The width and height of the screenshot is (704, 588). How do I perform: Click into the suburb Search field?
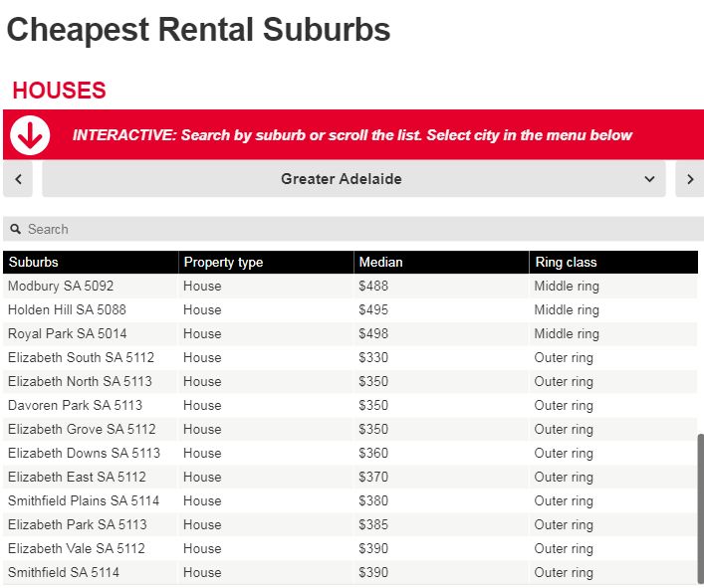point(358,229)
